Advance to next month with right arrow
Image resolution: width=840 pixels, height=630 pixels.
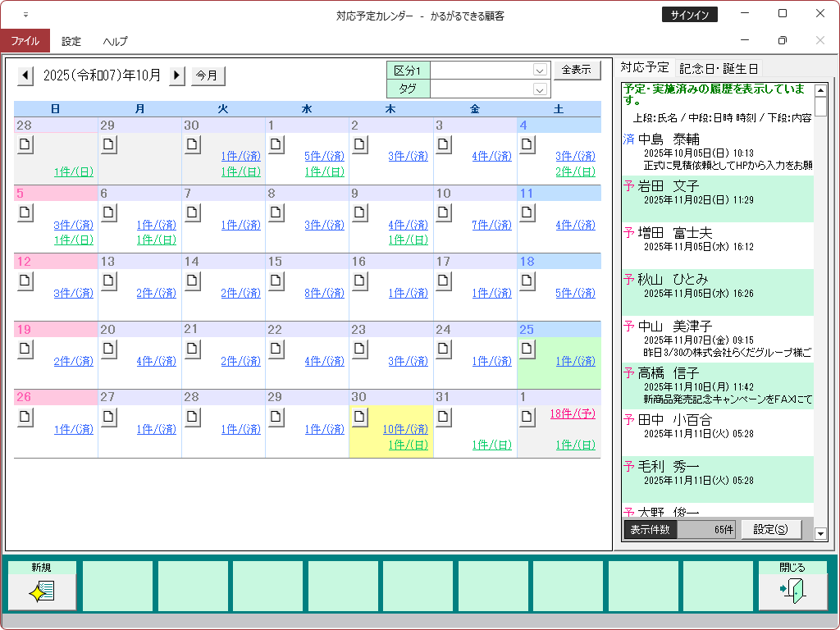(x=177, y=75)
